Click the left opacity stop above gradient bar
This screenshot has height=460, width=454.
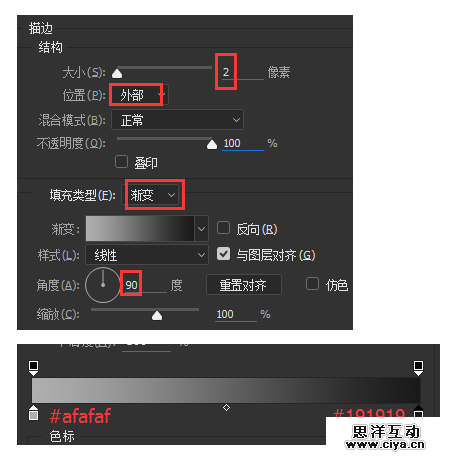pyautogui.click(x=33, y=368)
